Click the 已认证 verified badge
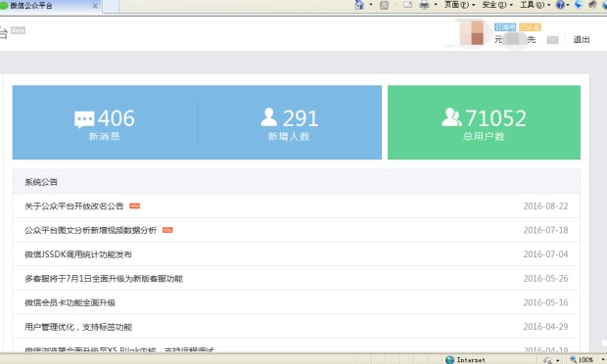607x364 pixels. pos(530,27)
